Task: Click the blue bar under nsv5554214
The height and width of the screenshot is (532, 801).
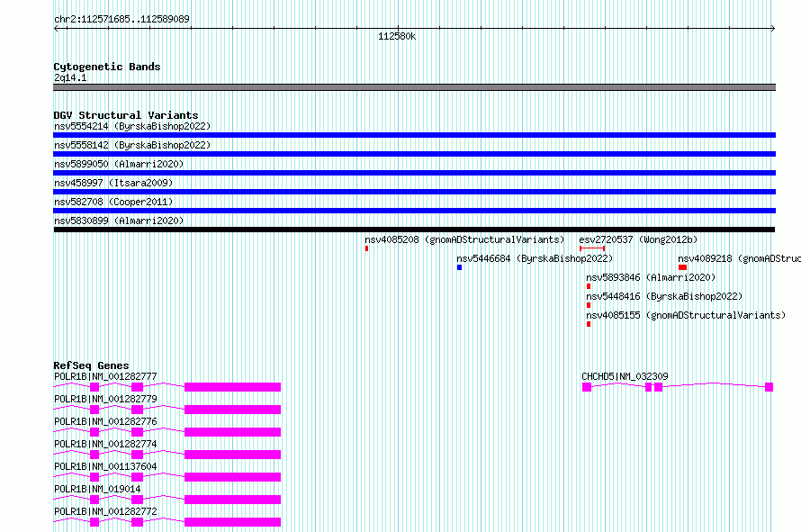Action: click(x=414, y=135)
